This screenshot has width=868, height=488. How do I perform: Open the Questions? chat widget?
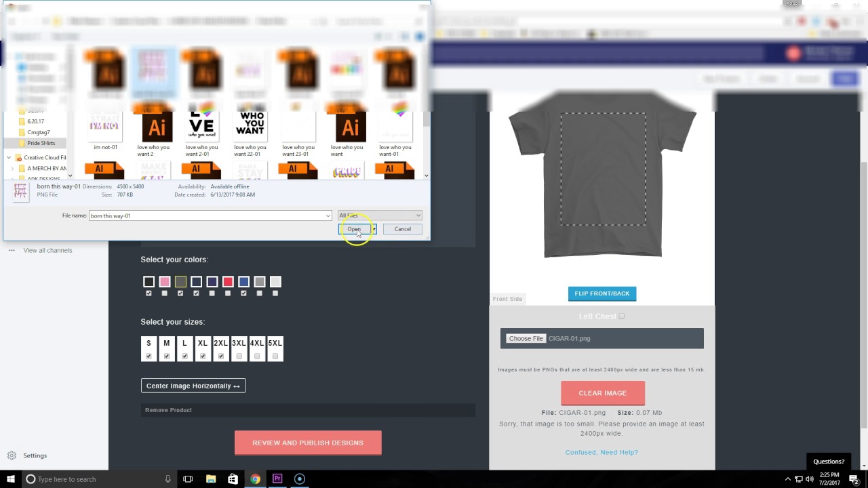[x=829, y=462]
